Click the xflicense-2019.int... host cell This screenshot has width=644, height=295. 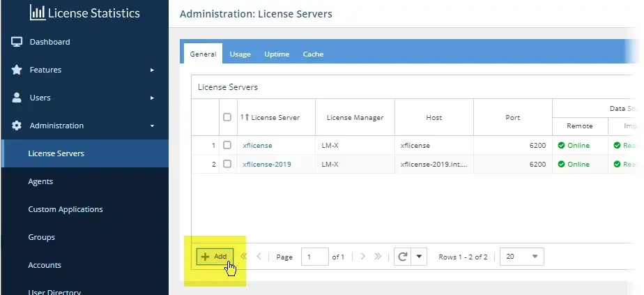point(434,164)
